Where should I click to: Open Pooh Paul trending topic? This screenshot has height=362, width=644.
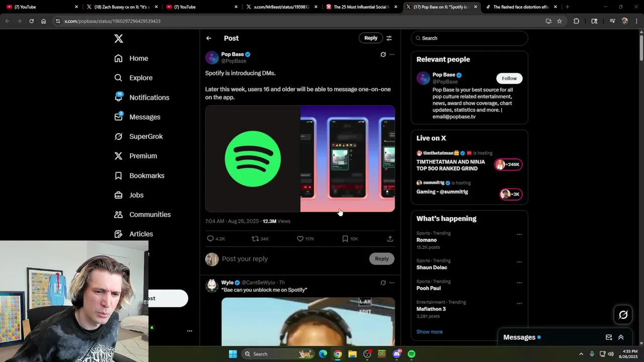[x=429, y=288]
